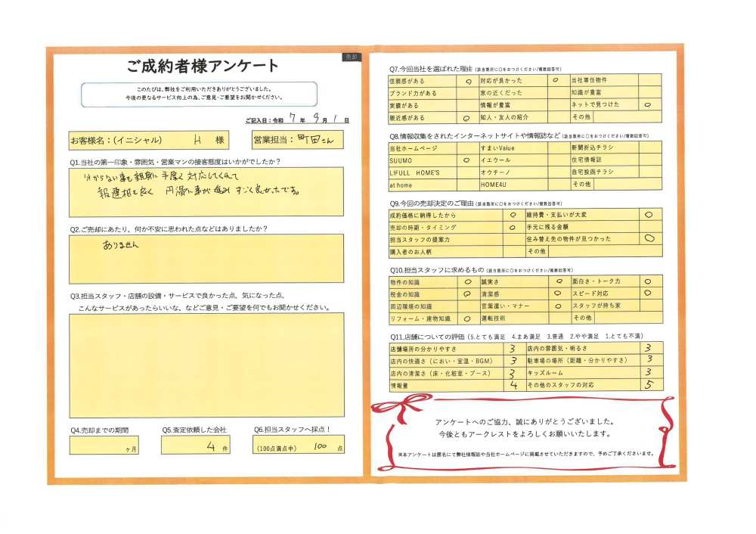This screenshot has height=534, width=756.
Task: Click the 売却 tag at page top
Action: pos(352,57)
